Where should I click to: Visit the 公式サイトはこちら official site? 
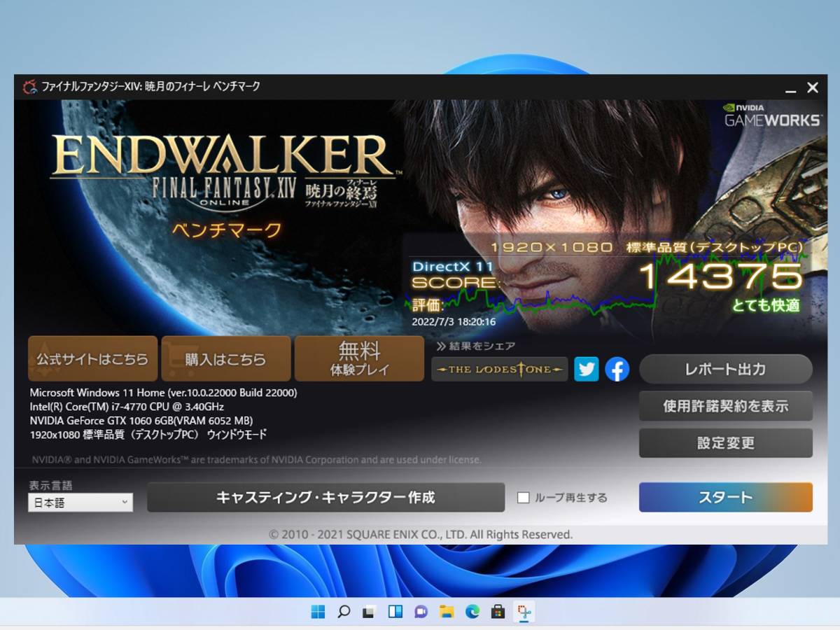click(92, 358)
